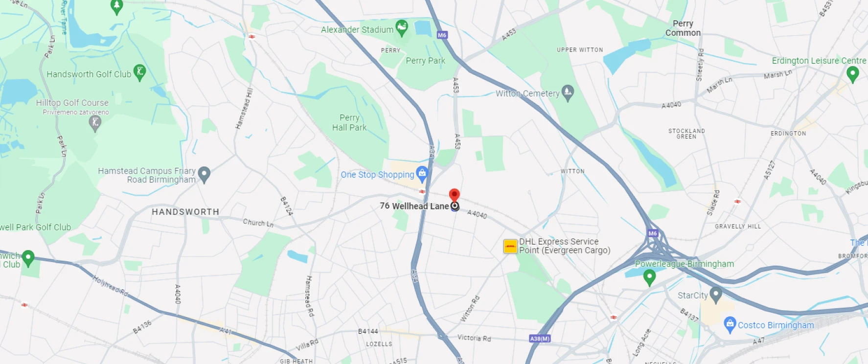The height and width of the screenshot is (364, 868).
Task: Select the One Stop Shopping text label
Action: [x=377, y=175]
